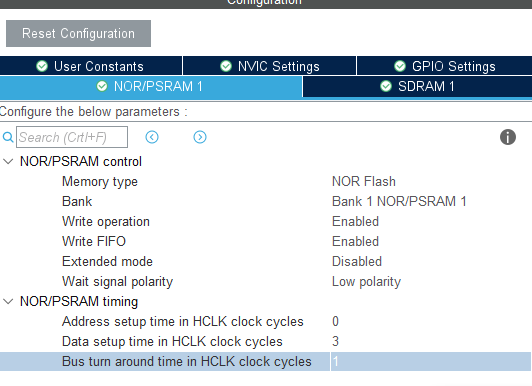Image resolution: width=532 pixels, height=386 pixels.
Task: Switch to the GPIO Settings tab
Action: coord(444,66)
